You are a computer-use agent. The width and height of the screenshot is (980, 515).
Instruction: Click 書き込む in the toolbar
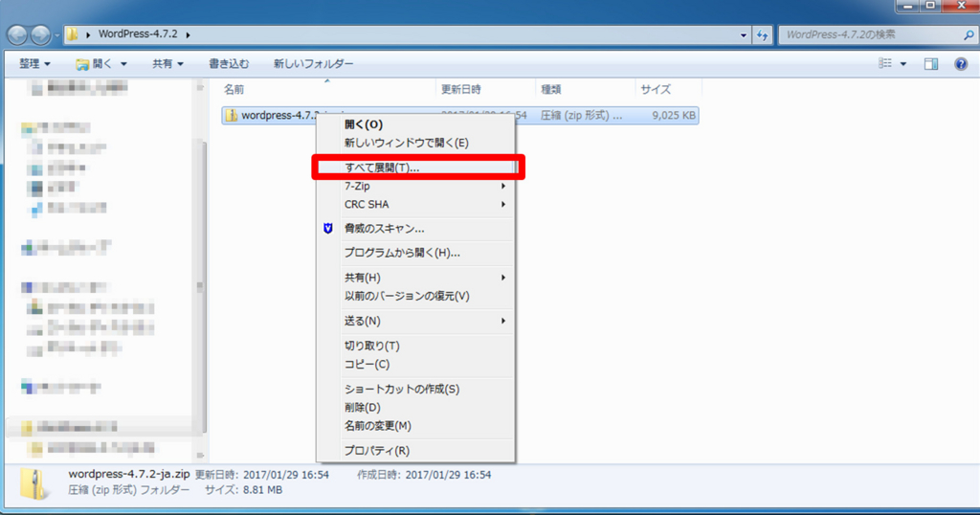click(229, 64)
